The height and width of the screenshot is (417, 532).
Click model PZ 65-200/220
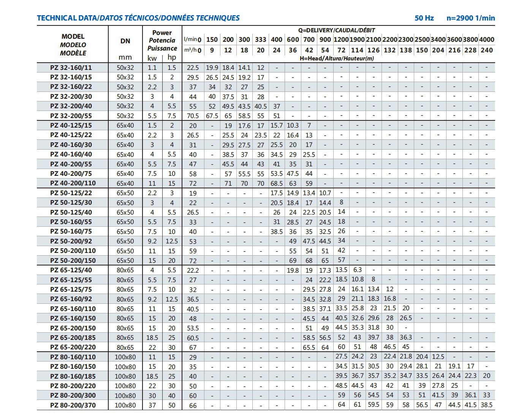coord(73,347)
